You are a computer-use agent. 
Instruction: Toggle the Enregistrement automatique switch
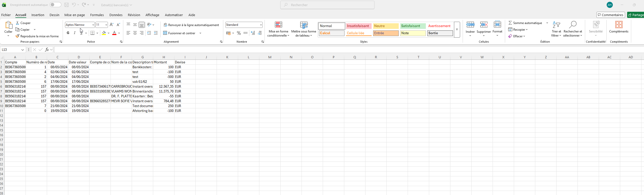(55, 5)
